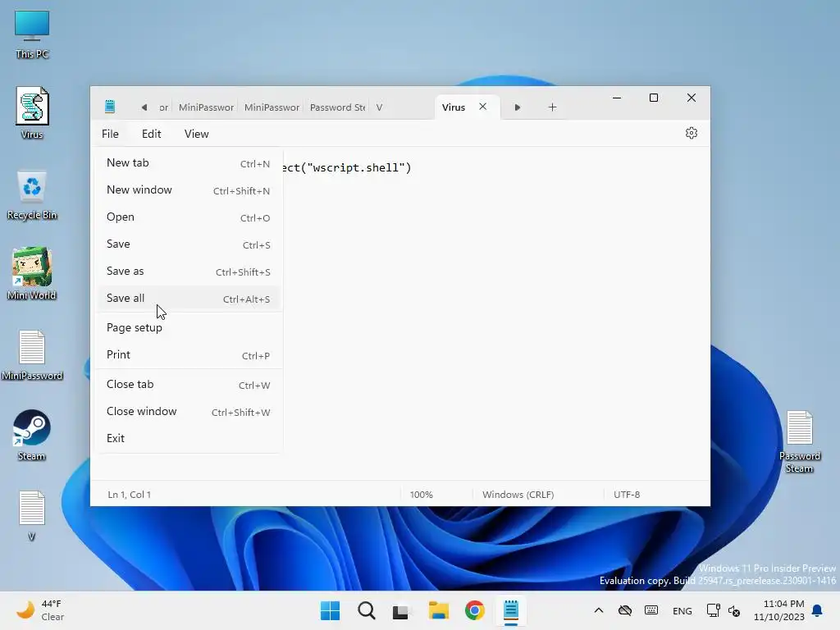Select the Recycle Bin desktop icon
The width and height of the screenshot is (840, 630).
pyautogui.click(x=32, y=195)
